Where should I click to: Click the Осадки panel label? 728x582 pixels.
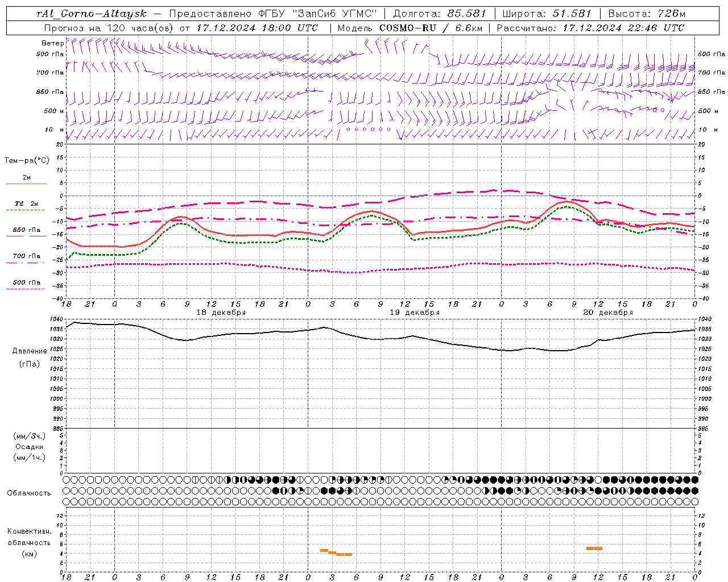pyautogui.click(x=30, y=447)
